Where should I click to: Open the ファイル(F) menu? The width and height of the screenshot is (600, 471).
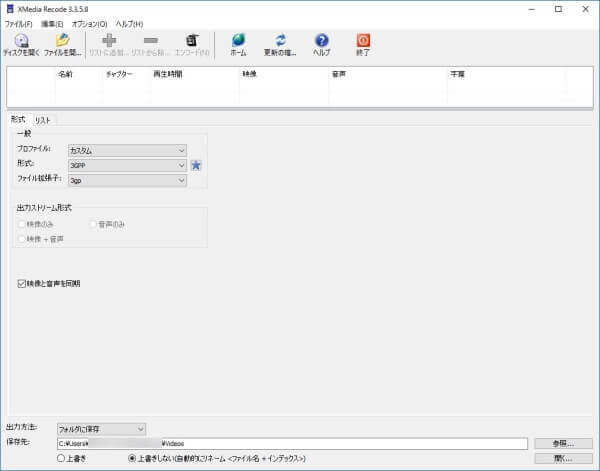[x=18, y=23]
